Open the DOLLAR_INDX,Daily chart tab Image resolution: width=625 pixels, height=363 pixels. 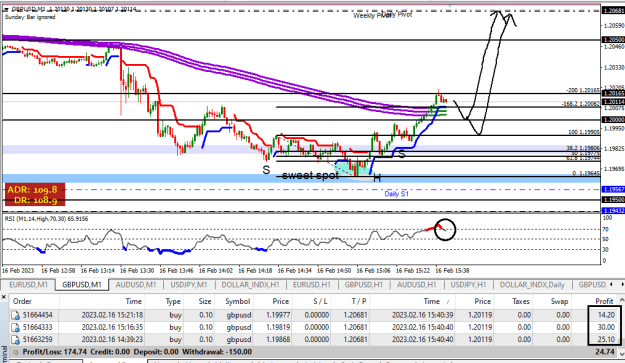tap(532, 285)
